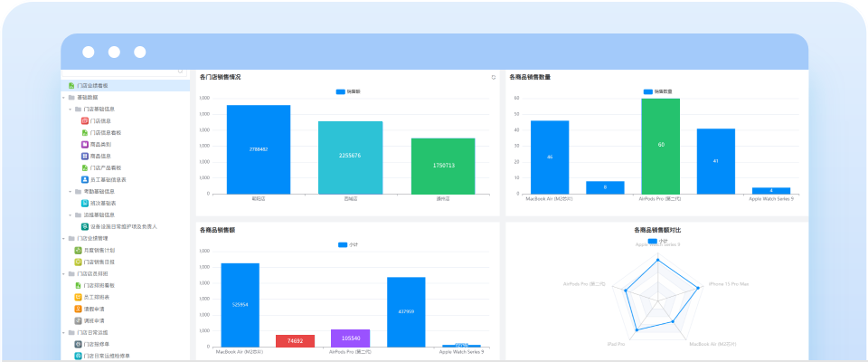Select the 商品信息 grid icon

[x=85, y=156]
